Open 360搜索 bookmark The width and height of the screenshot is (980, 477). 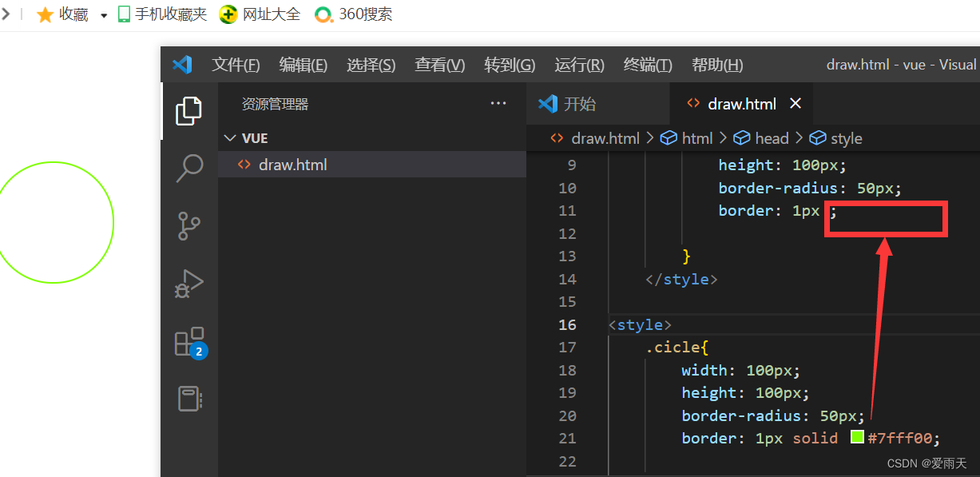click(354, 14)
